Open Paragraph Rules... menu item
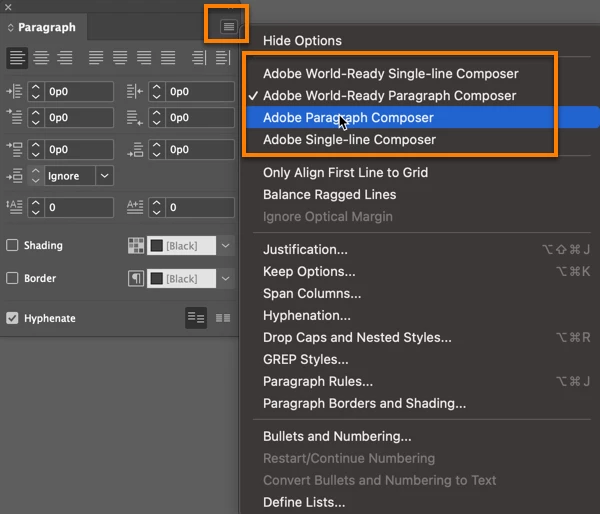The height and width of the screenshot is (514, 600). 318,382
